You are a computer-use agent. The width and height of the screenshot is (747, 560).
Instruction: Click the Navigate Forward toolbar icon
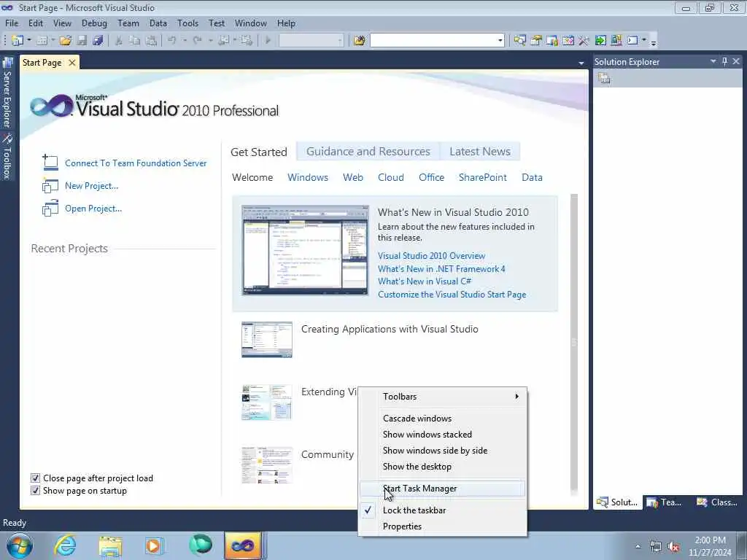click(247, 41)
